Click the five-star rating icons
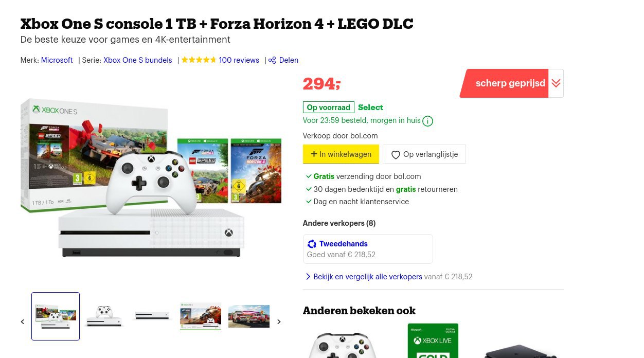 pyautogui.click(x=199, y=60)
